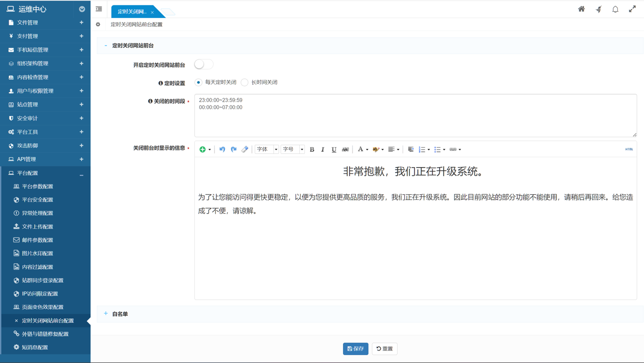Open the 字体 font family dropdown
Image resolution: width=644 pixels, height=363 pixels.
pos(267,149)
